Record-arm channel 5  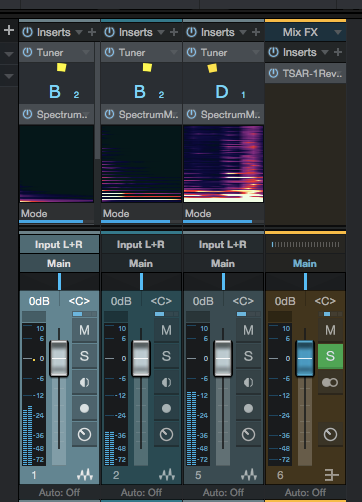point(248,408)
